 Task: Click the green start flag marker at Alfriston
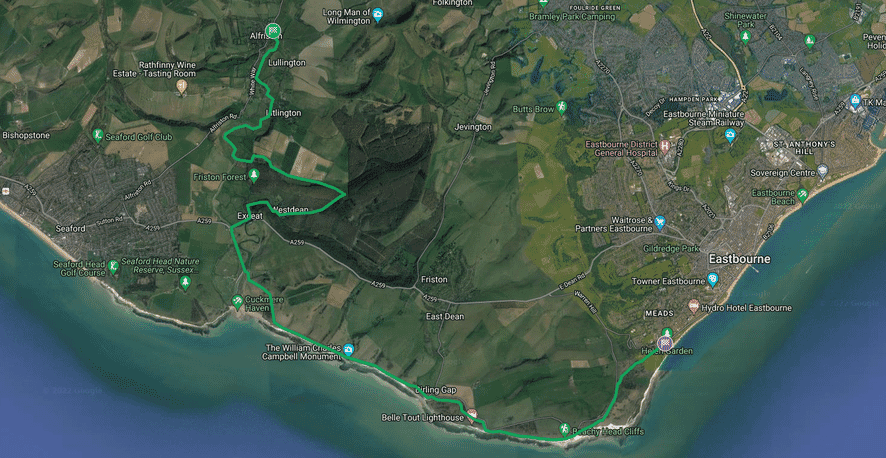[x=273, y=32]
